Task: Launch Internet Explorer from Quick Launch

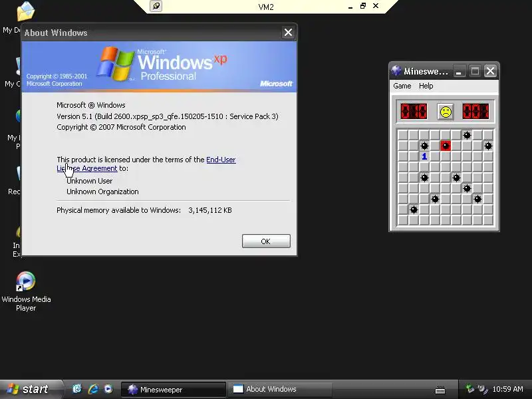Action: pos(93,389)
